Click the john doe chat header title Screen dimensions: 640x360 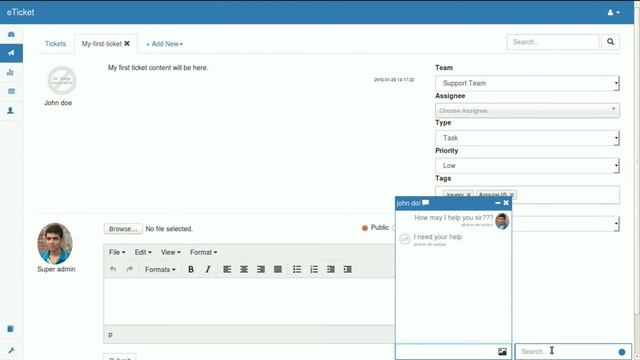pyautogui.click(x=409, y=203)
